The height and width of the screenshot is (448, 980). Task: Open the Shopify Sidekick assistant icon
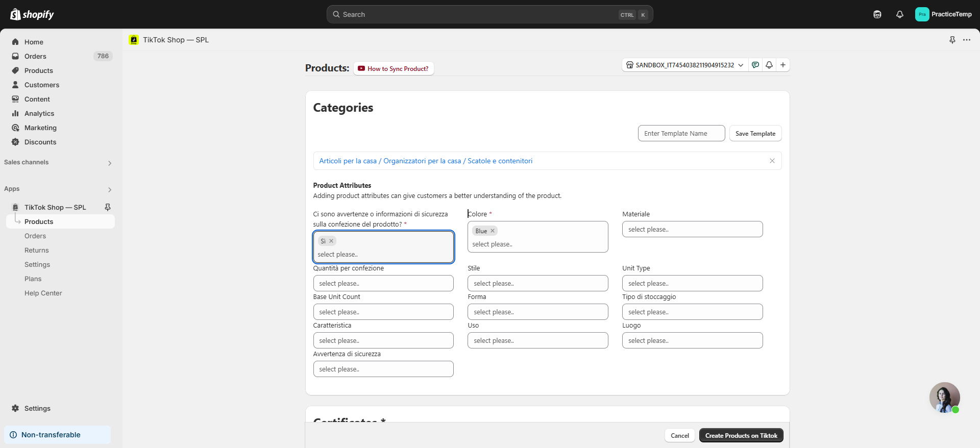tap(877, 14)
